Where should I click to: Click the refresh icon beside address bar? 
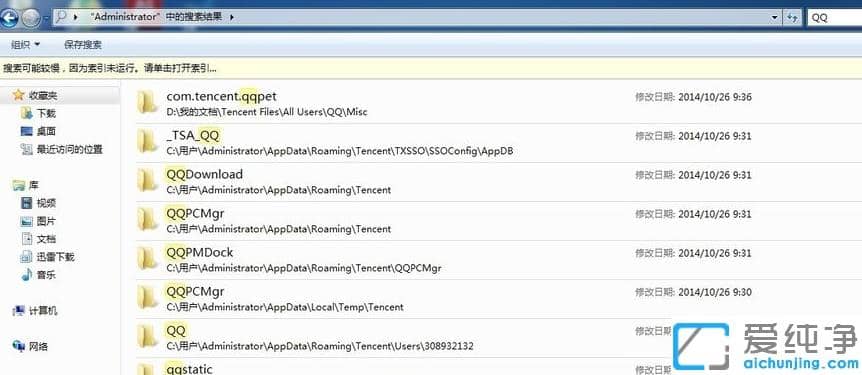[x=792, y=18]
